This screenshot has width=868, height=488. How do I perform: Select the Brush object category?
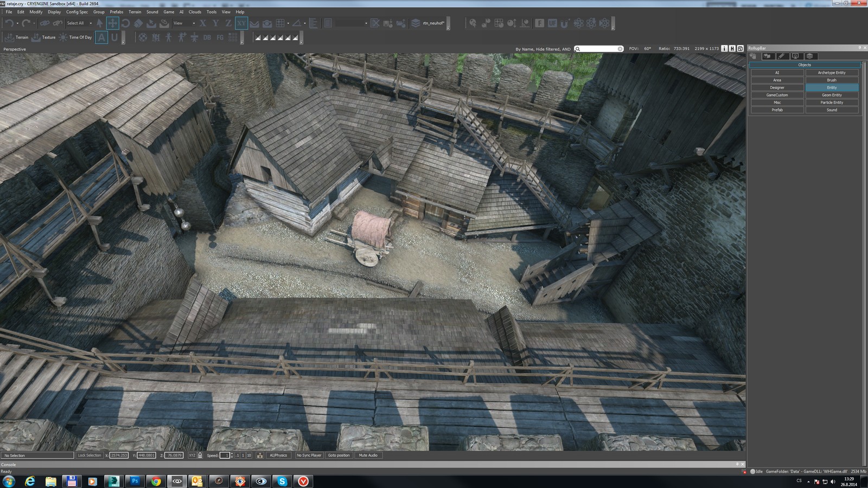click(x=832, y=80)
